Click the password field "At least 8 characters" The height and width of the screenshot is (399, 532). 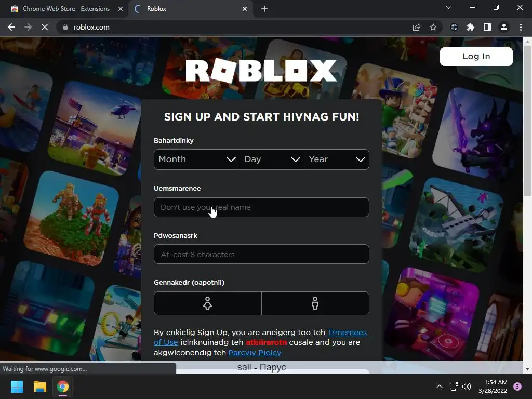click(x=261, y=254)
